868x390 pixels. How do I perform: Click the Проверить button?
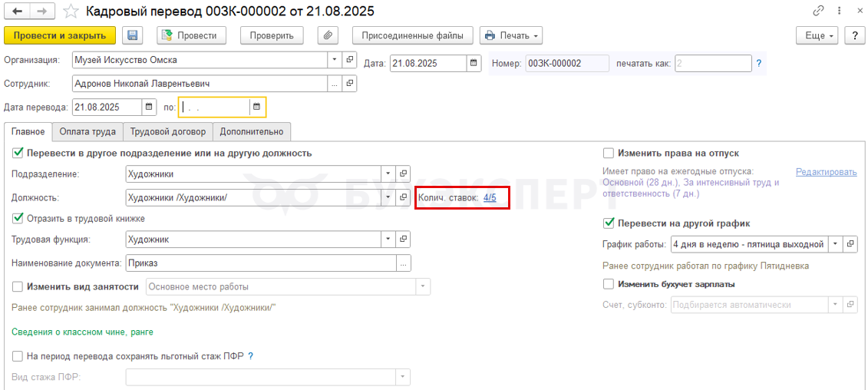tap(271, 35)
